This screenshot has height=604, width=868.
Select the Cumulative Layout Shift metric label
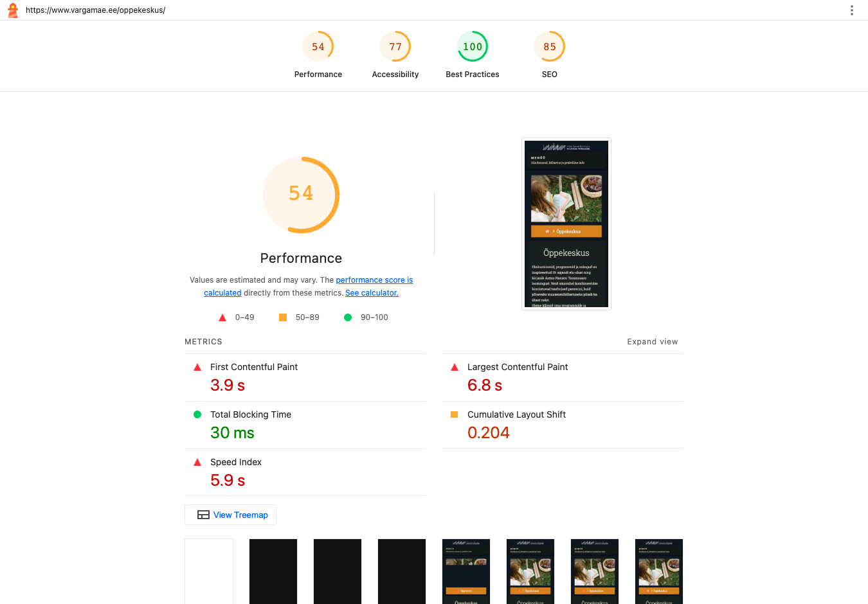coord(516,414)
